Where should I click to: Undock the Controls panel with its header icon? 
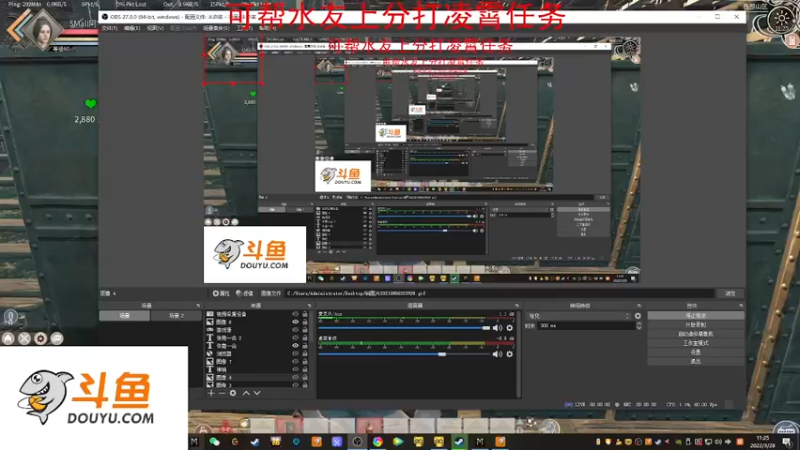[x=741, y=306]
